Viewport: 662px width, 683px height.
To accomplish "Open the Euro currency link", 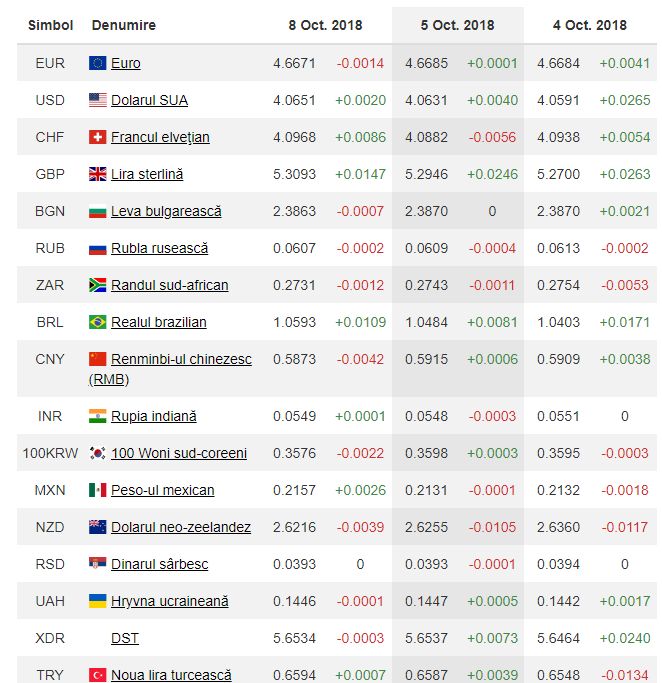I will 126,63.
